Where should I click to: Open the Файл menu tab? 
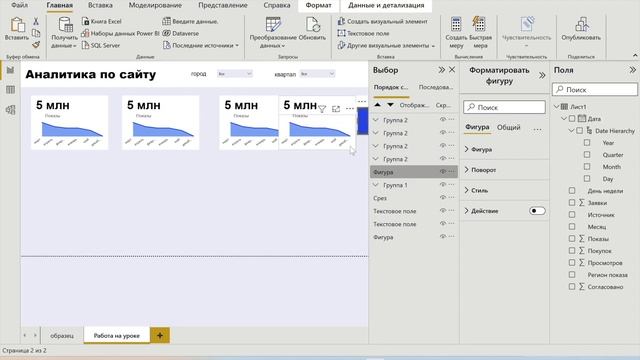pyautogui.click(x=20, y=5)
